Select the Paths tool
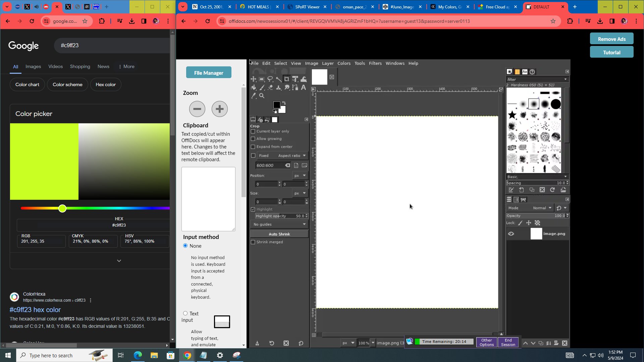This screenshot has width=644, height=362. pyautogui.click(x=295, y=87)
